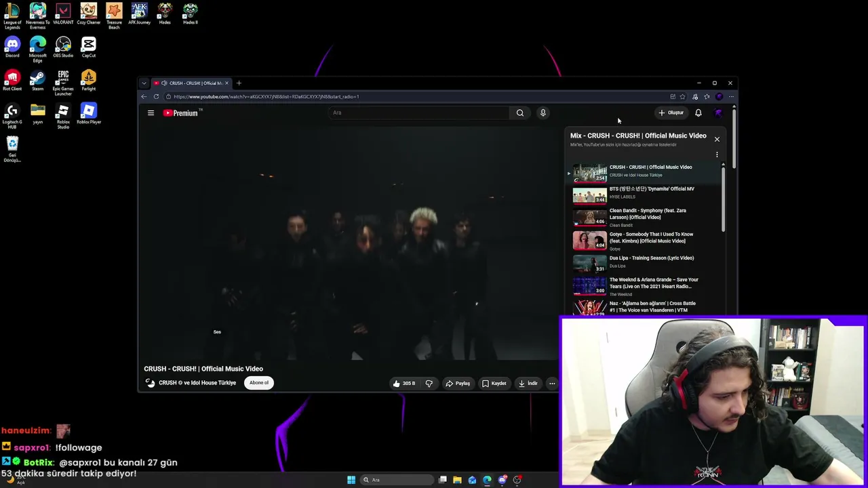Go to the YouTube Premium home logo
The width and height of the screenshot is (868, 488).
pos(182,113)
